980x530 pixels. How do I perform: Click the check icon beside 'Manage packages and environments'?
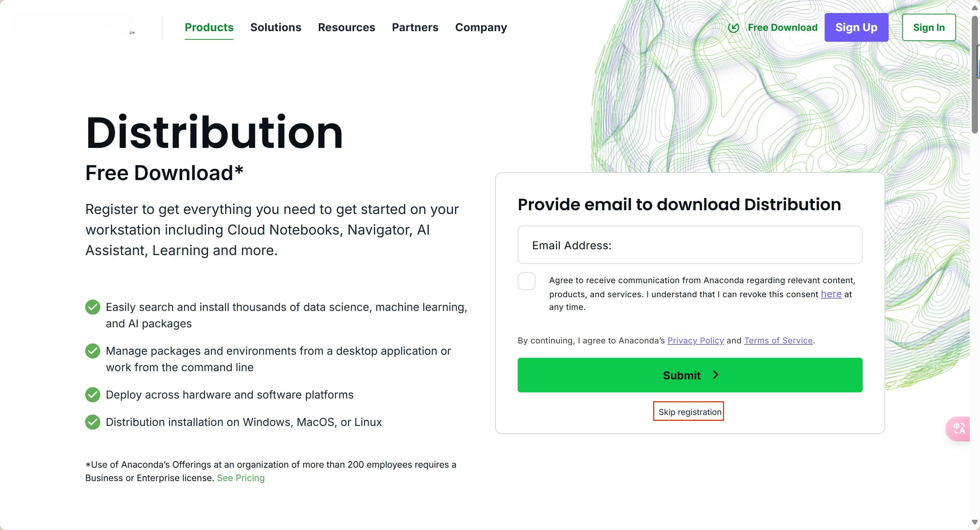(92, 351)
